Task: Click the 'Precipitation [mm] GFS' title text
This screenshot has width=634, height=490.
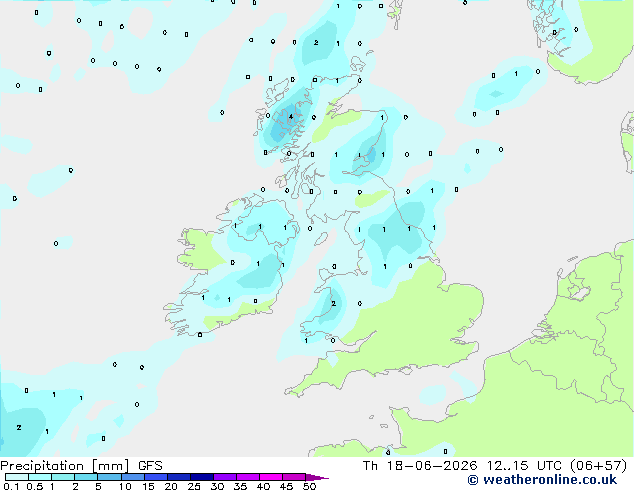Action: coord(81,466)
